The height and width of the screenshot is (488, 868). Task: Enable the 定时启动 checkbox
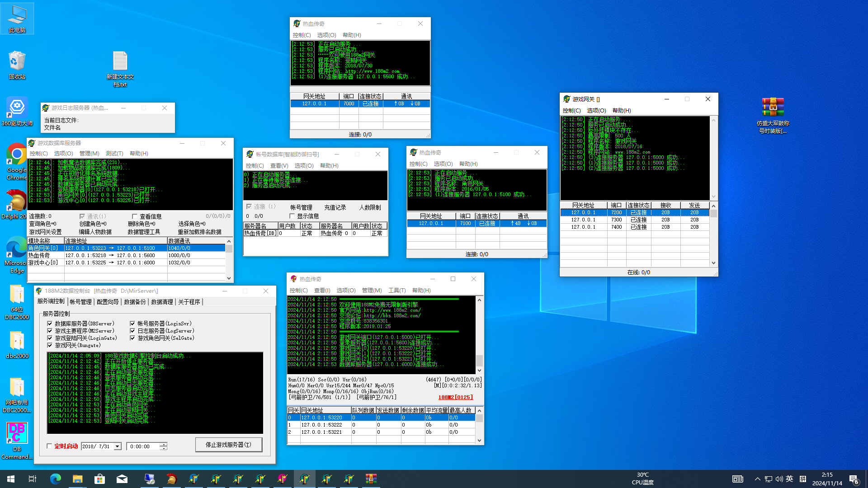pyautogui.click(x=50, y=446)
